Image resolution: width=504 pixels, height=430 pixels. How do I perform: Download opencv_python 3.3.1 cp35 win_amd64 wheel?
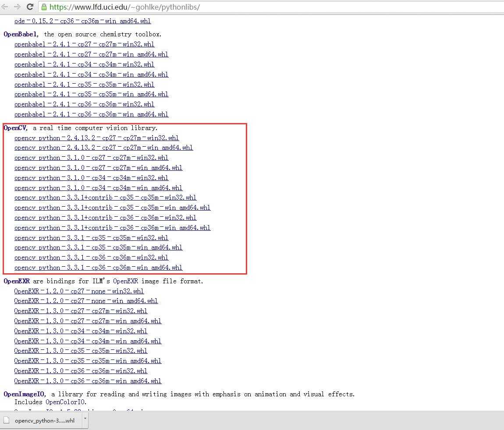tap(98, 247)
